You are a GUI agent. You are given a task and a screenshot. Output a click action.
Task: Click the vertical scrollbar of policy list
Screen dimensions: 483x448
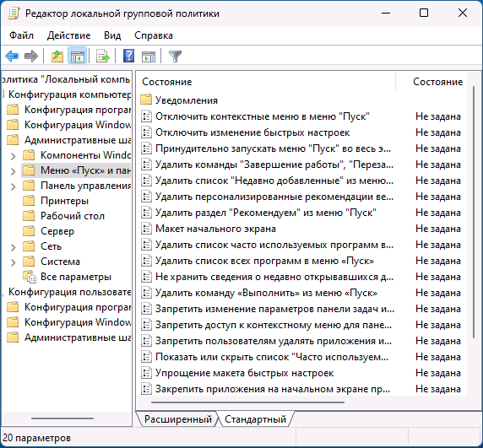pos(474,213)
